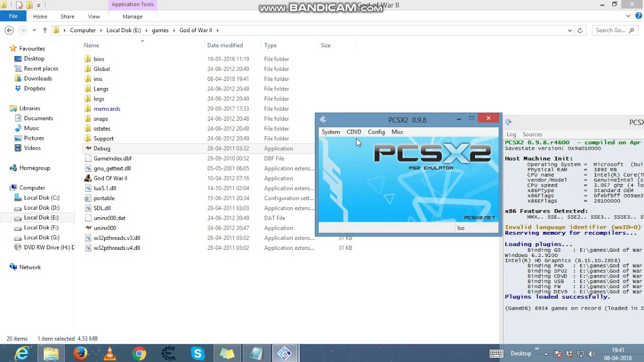Click Local Disk (E:) in address breadcrumb
This screenshot has height=362, width=644.
124,30
